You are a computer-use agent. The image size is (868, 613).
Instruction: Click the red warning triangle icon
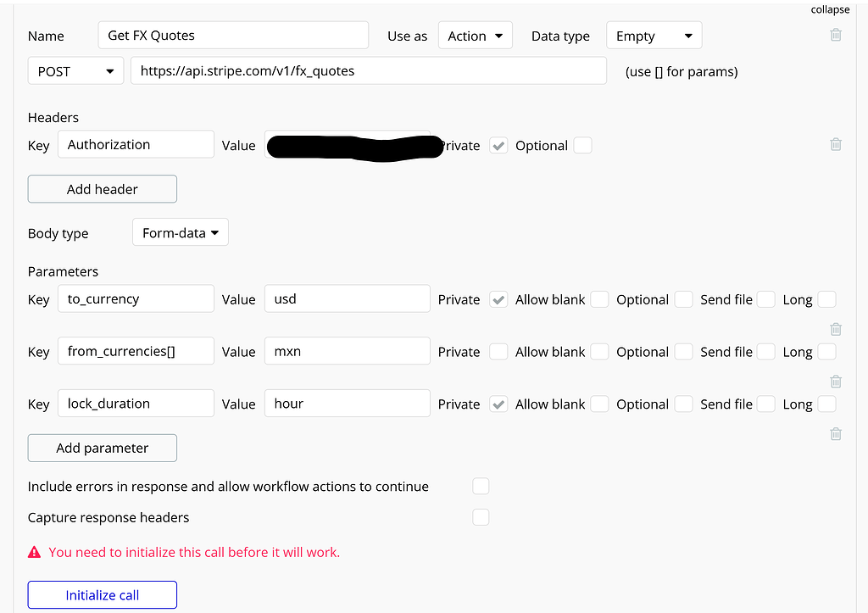tap(34, 551)
